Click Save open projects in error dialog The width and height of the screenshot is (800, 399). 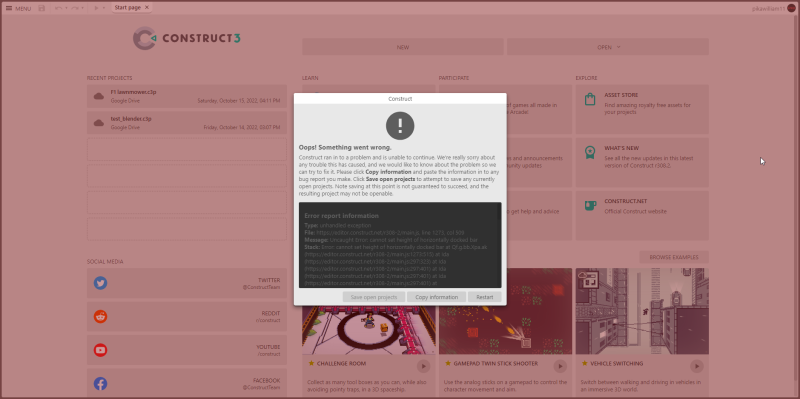click(x=374, y=297)
